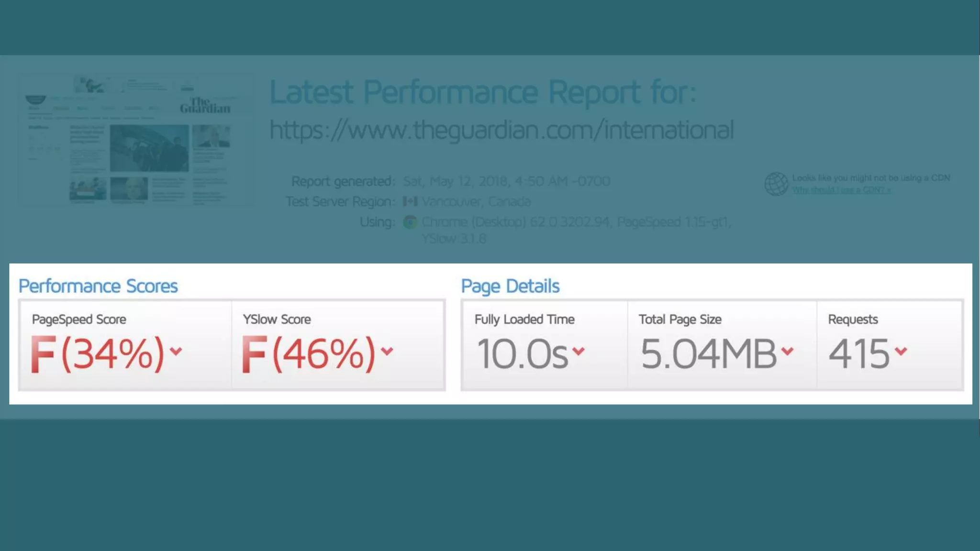Click the 415 requests value
Image resolution: width=980 pixels, height=551 pixels.
point(859,354)
